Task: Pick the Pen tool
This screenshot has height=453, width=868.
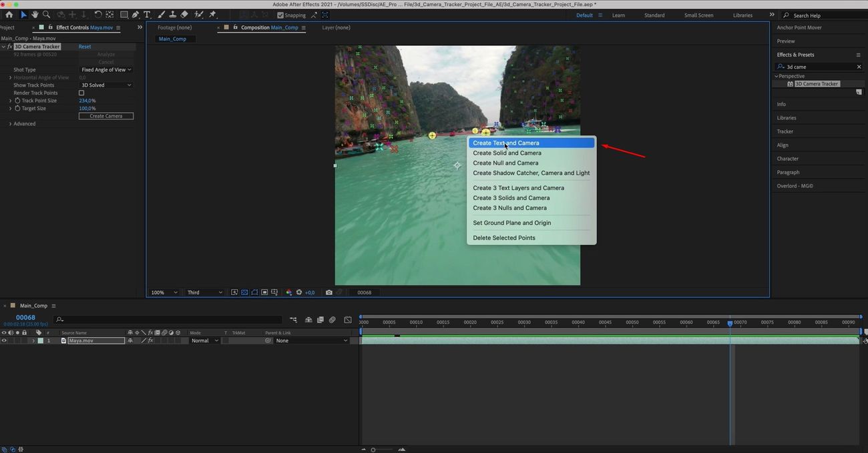Action: point(136,15)
